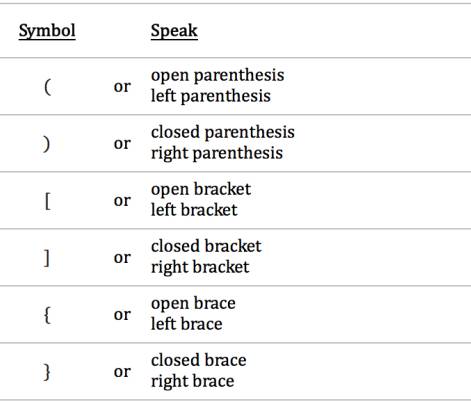Click the text 'right parenthesis'
The image size is (471, 402).
(217, 154)
